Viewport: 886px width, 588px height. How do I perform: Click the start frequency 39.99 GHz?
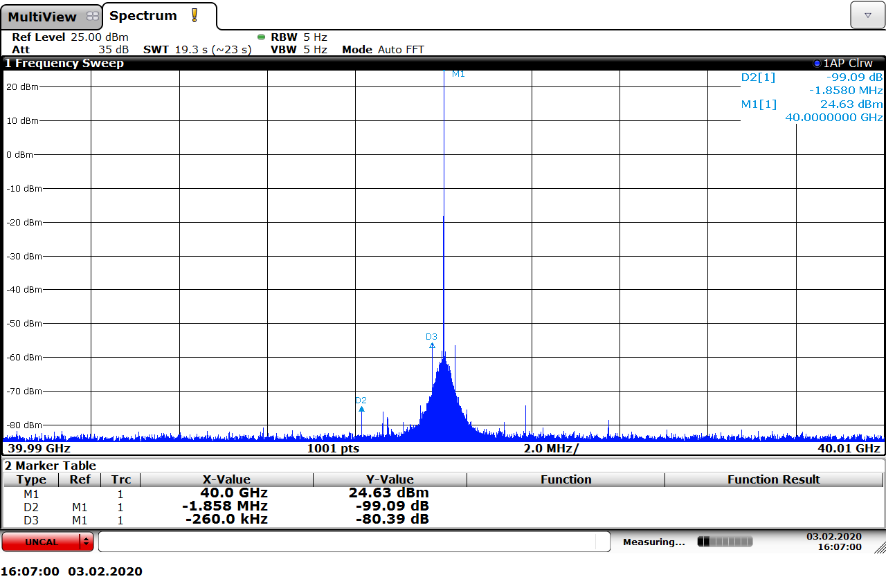[x=39, y=448]
